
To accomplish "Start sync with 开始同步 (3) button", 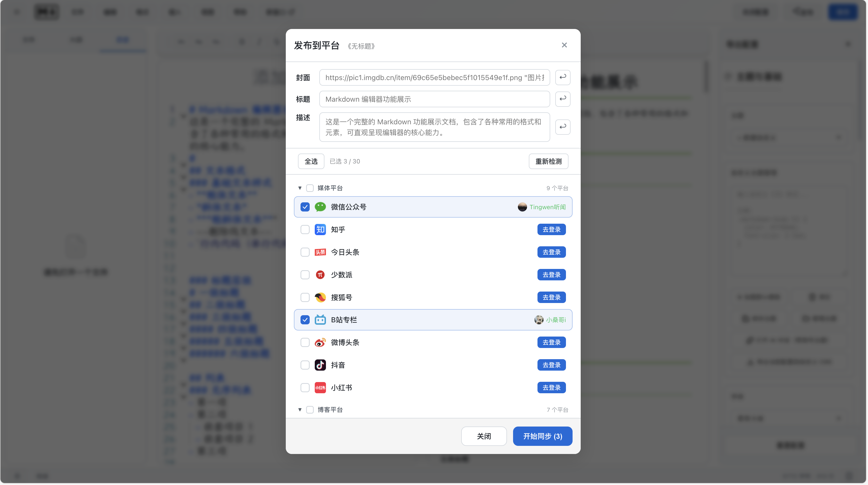I will (x=542, y=436).
